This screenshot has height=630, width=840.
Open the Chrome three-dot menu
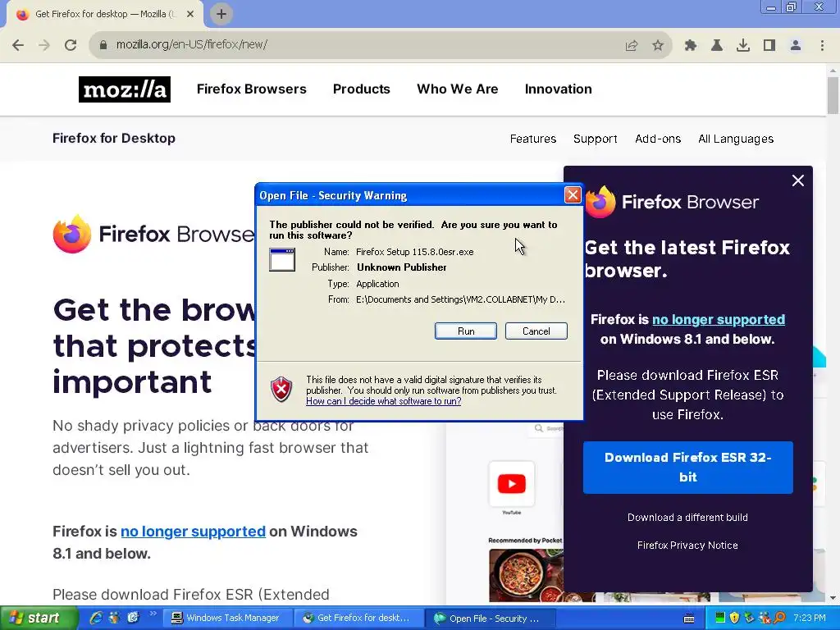point(822,46)
